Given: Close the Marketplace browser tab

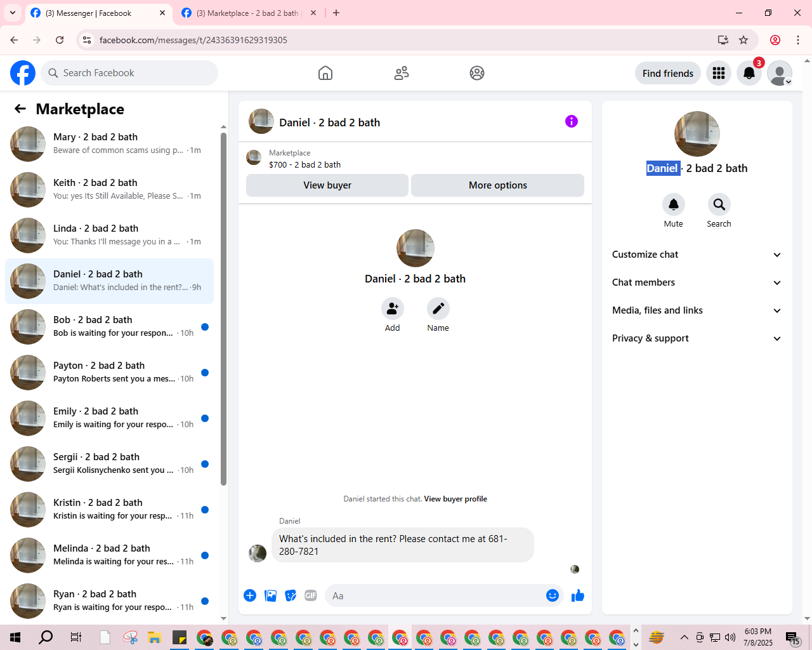Looking at the screenshot, I should pos(313,13).
